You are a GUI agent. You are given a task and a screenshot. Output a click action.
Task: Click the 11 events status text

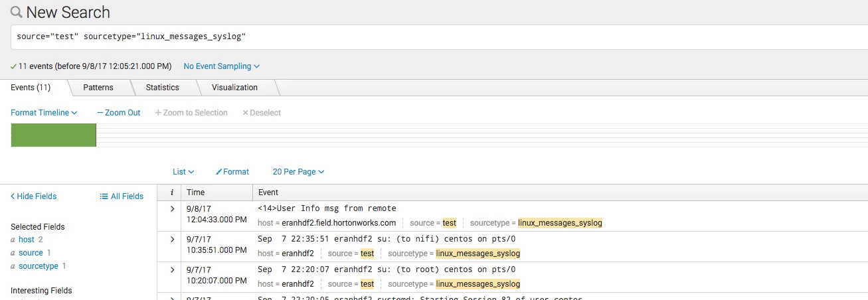click(x=95, y=66)
